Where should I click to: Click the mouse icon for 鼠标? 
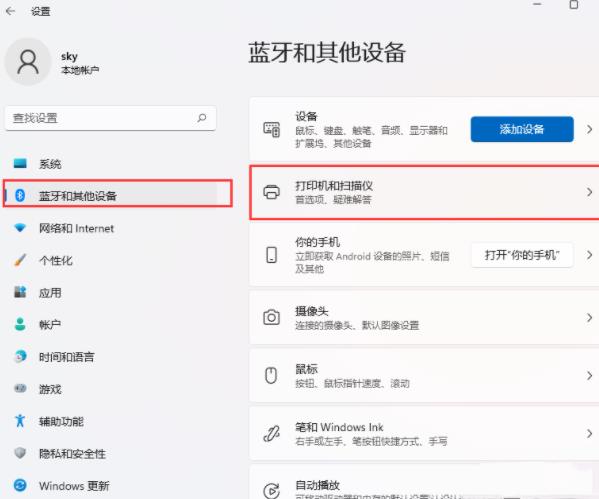[x=271, y=375]
